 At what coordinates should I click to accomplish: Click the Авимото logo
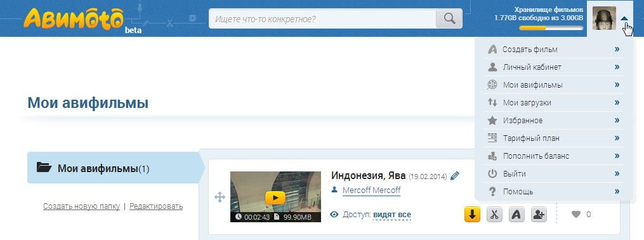[x=73, y=19]
